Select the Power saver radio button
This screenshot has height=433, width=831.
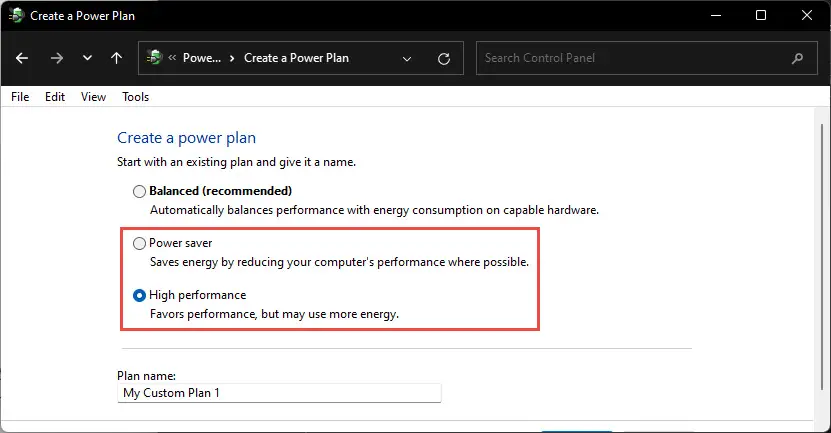(x=139, y=243)
